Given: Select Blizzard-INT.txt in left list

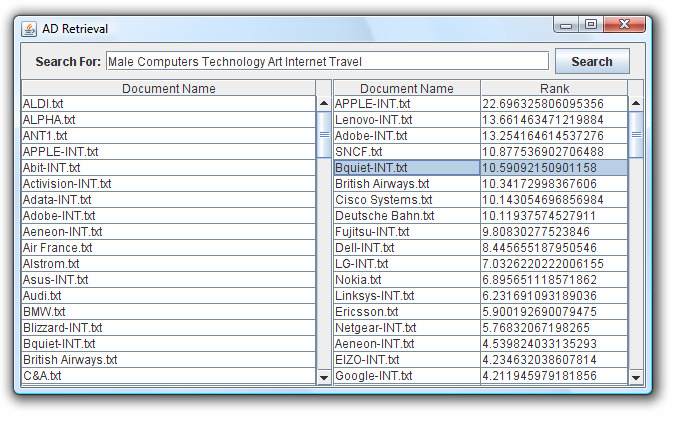Looking at the screenshot, I should pyautogui.click(x=168, y=328).
